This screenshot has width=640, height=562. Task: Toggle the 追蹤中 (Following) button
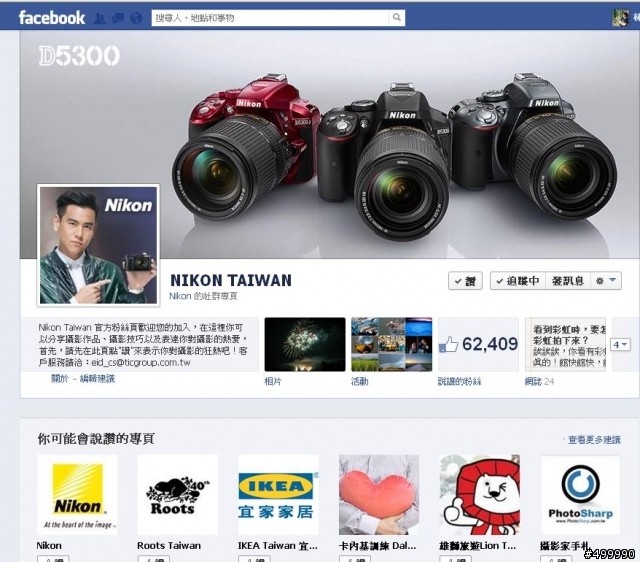518,281
